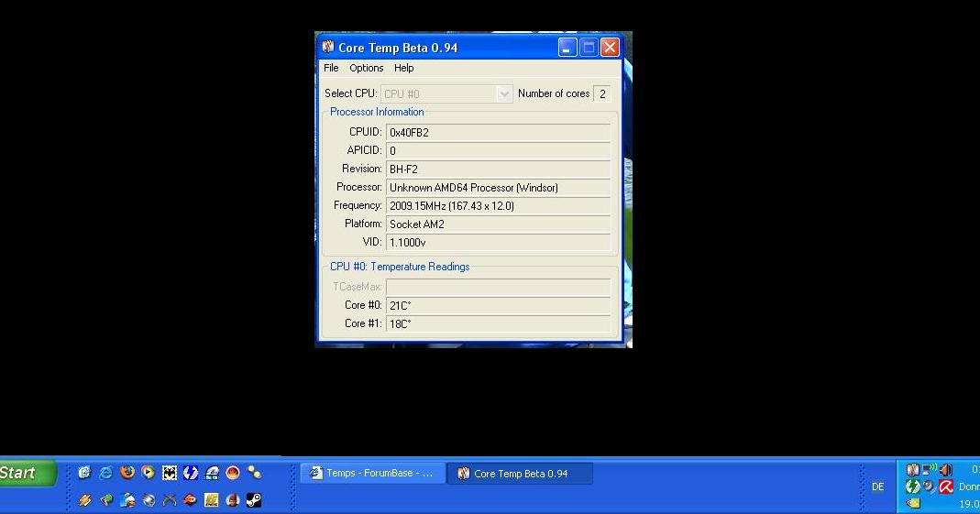Open the File menu
This screenshot has height=514, width=980.
[331, 68]
